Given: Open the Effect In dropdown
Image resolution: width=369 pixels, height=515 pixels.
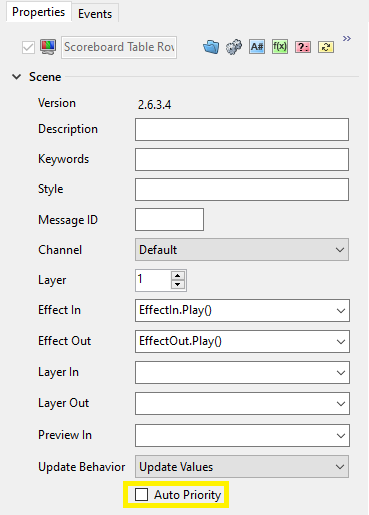Looking at the screenshot, I should click(242, 310).
